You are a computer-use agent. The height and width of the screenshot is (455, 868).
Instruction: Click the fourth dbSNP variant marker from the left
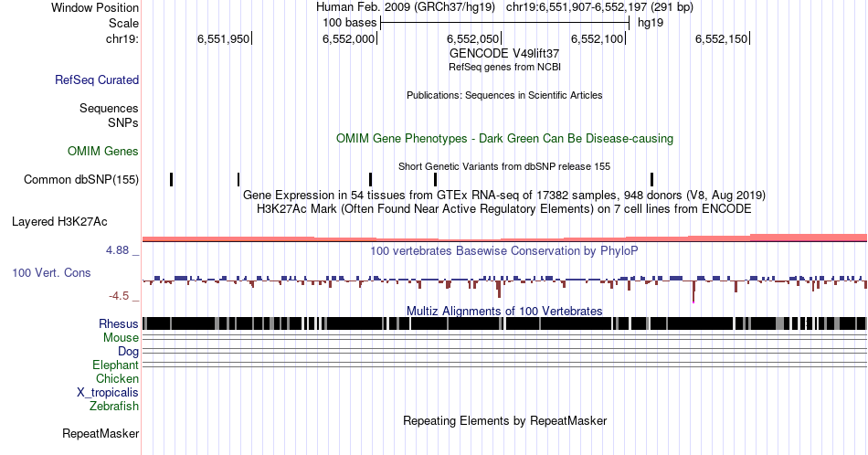pos(435,179)
